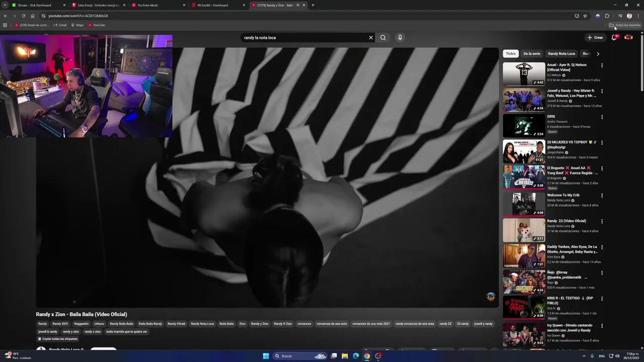This screenshot has height=362, width=644.
Task: Open the Windows Start button
Action: (x=266, y=356)
